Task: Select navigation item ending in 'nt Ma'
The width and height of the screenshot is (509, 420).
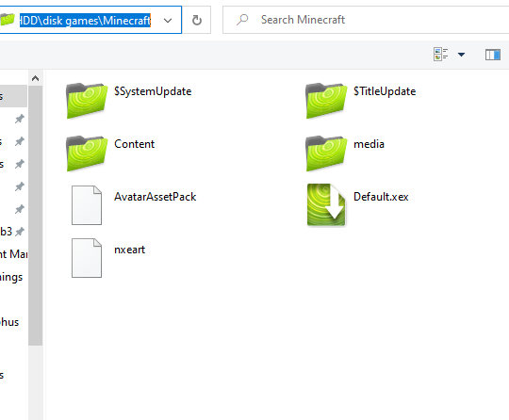Action: click(x=13, y=254)
